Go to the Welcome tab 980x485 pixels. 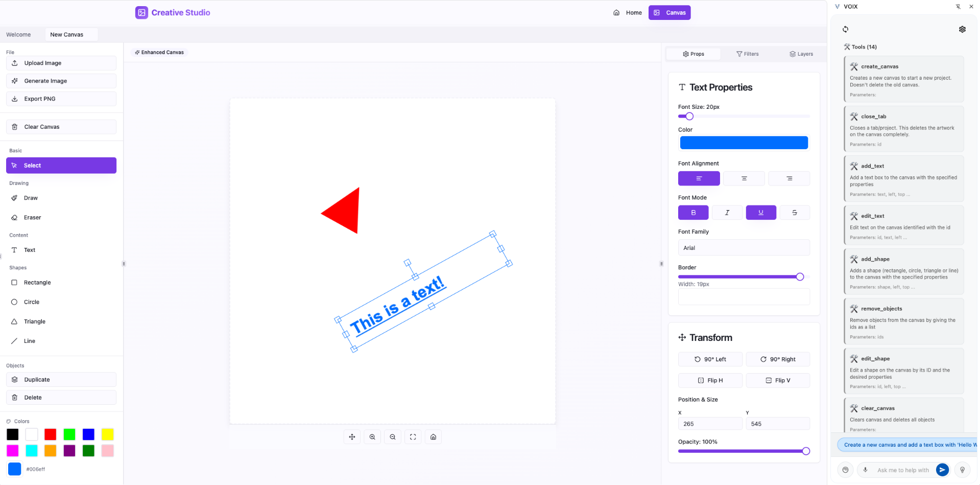pos(18,35)
